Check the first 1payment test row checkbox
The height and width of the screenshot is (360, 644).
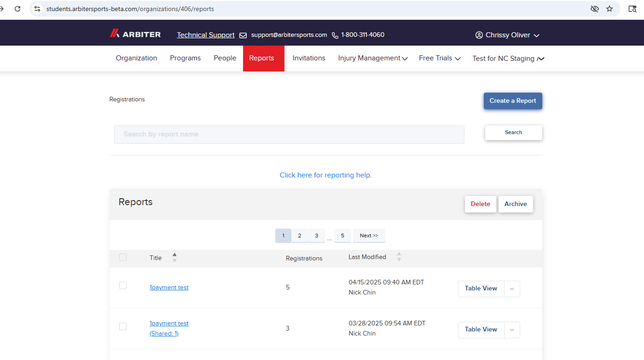click(x=123, y=285)
